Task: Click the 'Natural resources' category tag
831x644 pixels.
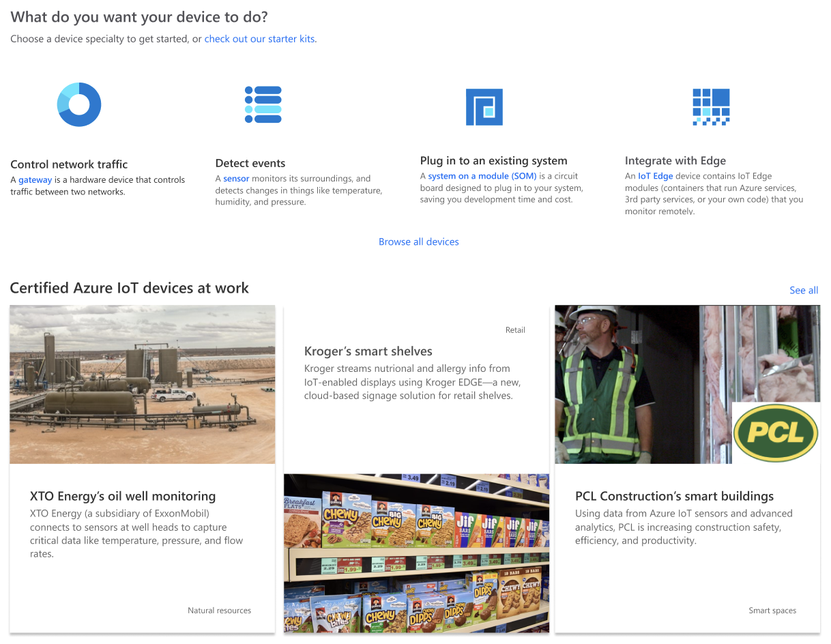Action: pos(220,611)
